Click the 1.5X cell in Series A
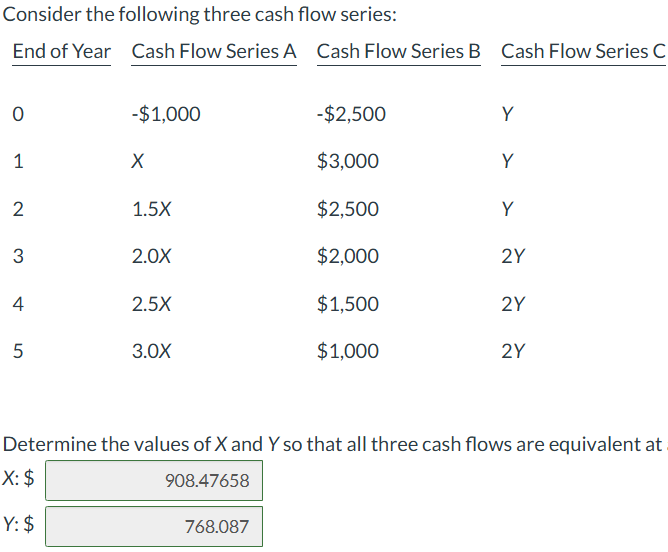668x552 pixels. click(x=151, y=209)
